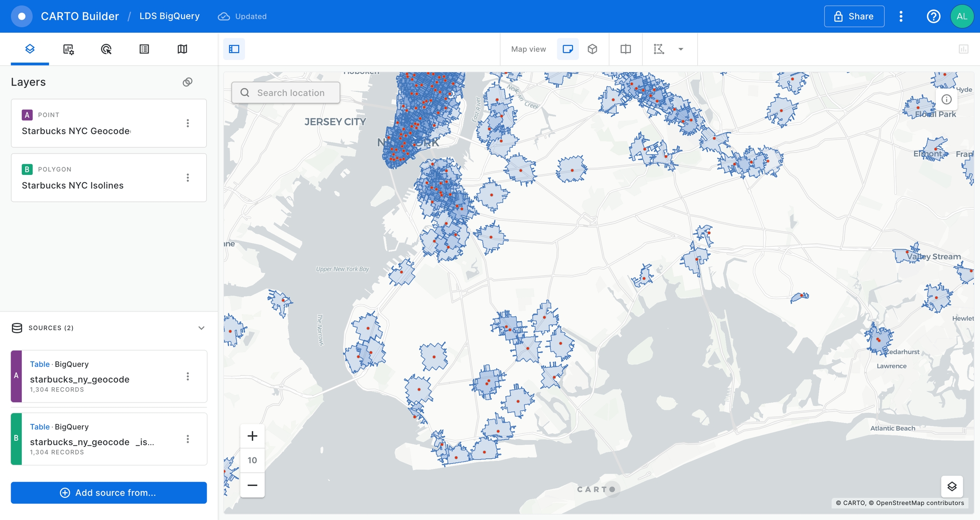The width and height of the screenshot is (980, 520).
Task: Click the Updated cloud status indicator
Action: 242,16
